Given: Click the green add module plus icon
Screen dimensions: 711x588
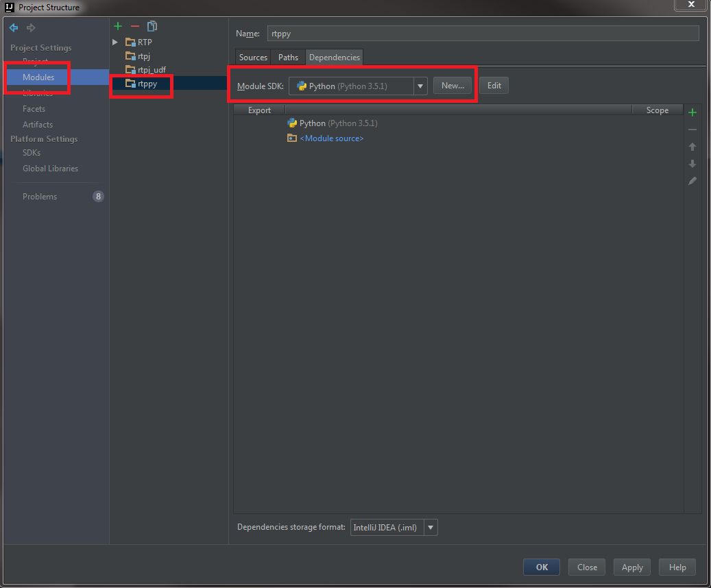Looking at the screenshot, I should coord(118,27).
